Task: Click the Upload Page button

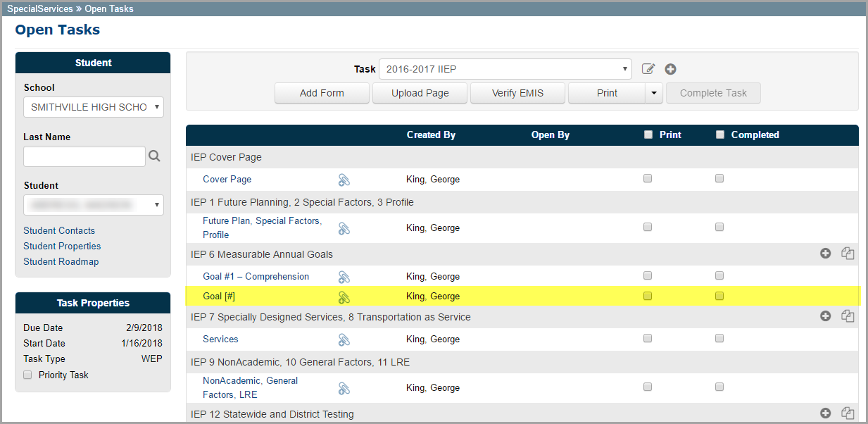Action: pyautogui.click(x=420, y=93)
